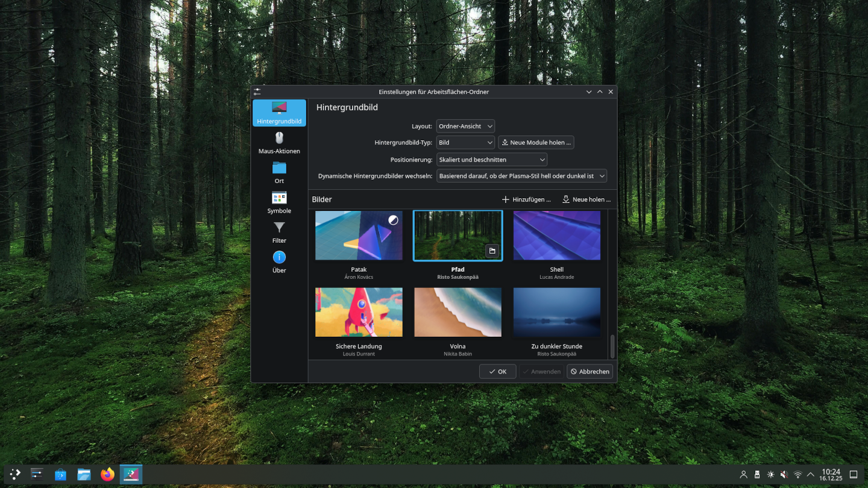Viewport: 868px width, 488px height.
Task: Click the Neue Module holen button
Action: (536, 143)
